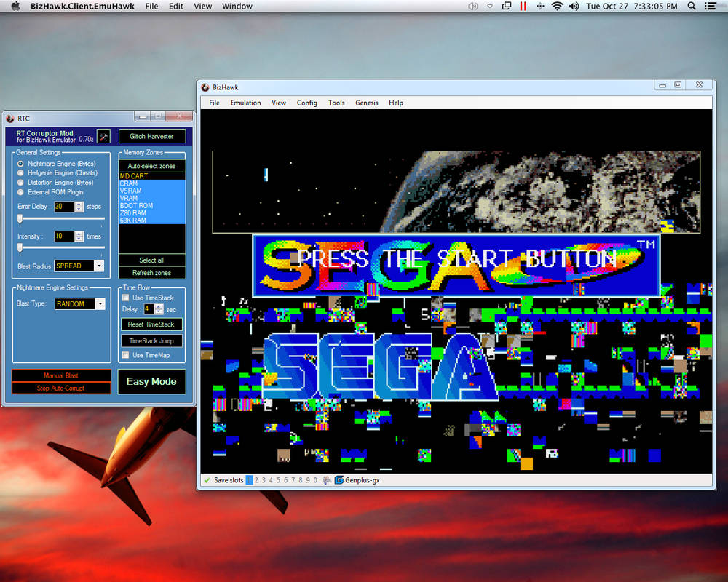Viewport: 728px width, 582px height.
Task: Click the RTC window title icon
Action: tap(10, 119)
